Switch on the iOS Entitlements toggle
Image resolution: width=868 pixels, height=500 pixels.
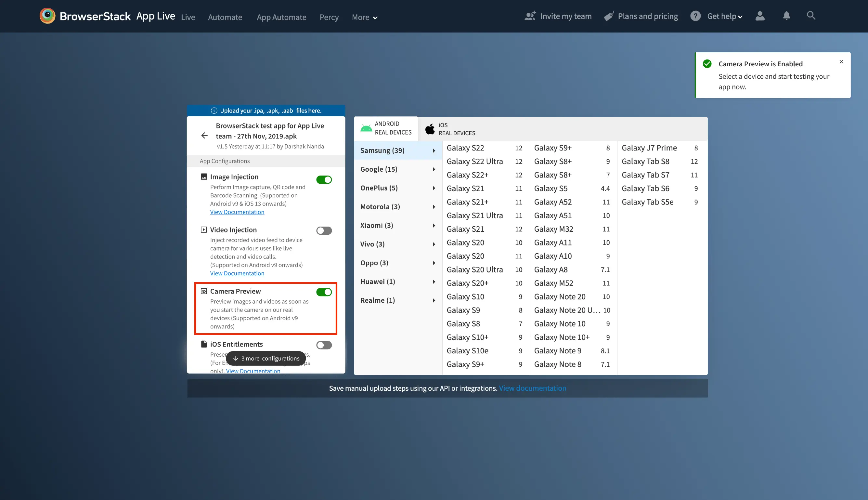tap(324, 345)
